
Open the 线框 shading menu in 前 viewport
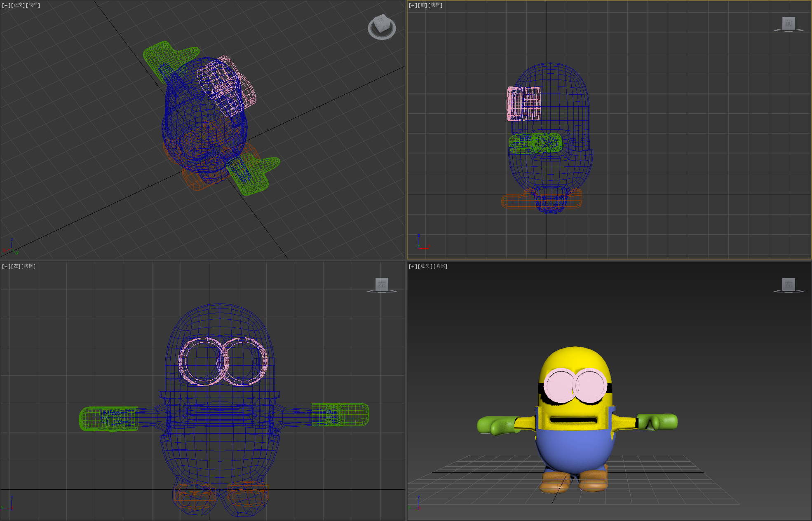click(x=436, y=5)
